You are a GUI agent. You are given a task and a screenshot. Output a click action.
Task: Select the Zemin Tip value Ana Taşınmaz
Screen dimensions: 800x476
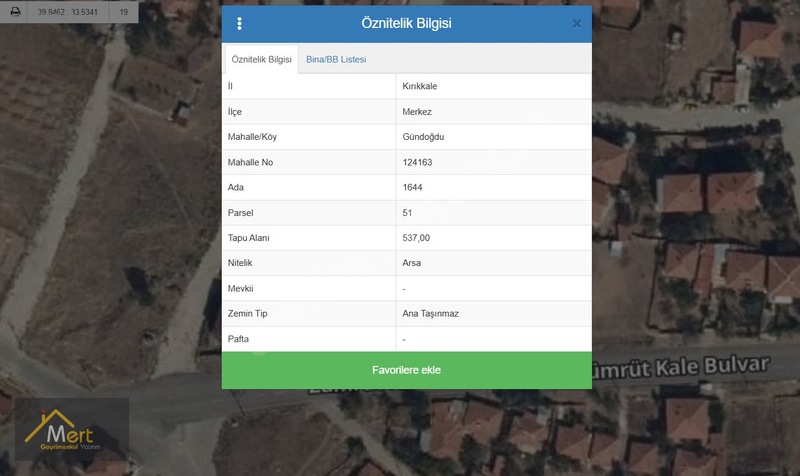(430, 313)
